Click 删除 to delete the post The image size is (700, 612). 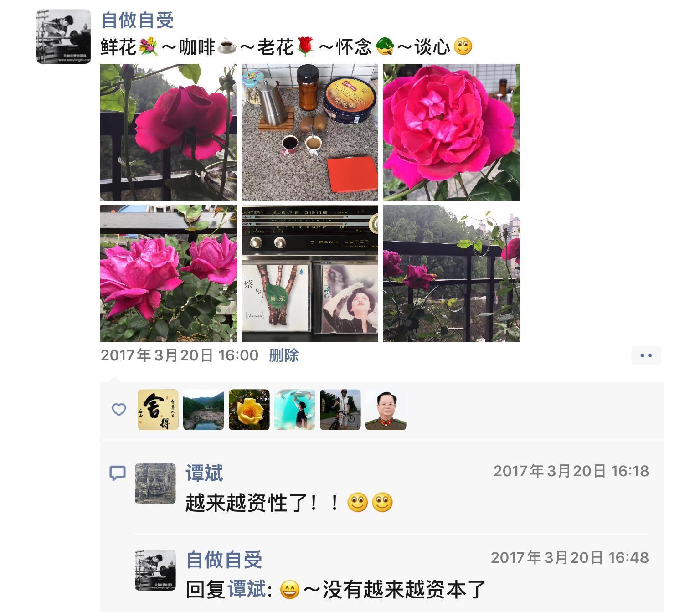tap(283, 355)
